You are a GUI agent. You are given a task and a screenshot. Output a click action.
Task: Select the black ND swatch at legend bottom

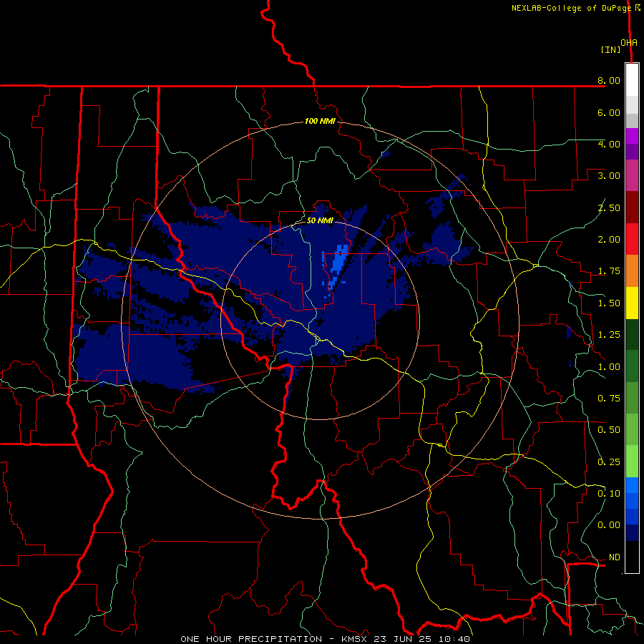coord(632,557)
